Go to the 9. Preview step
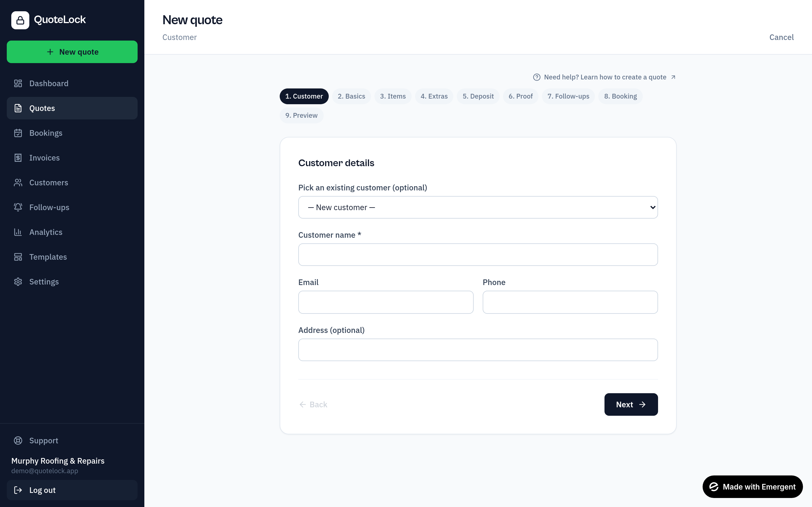 [x=301, y=115]
